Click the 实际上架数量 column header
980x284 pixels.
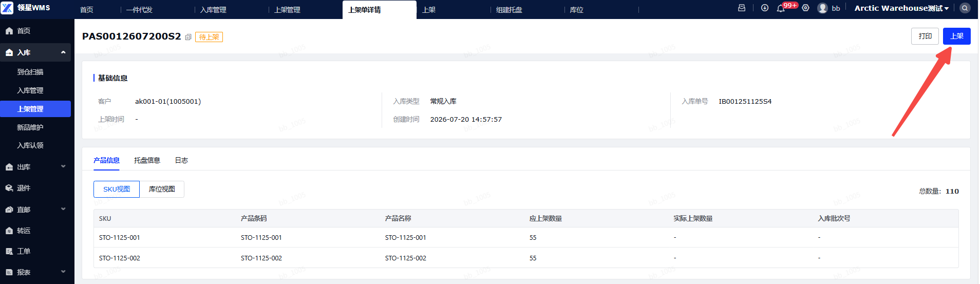[x=693, y=218]
